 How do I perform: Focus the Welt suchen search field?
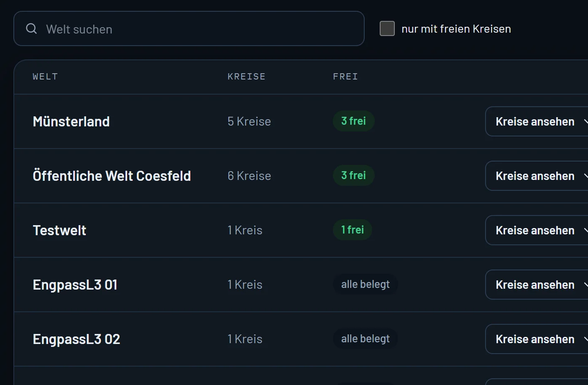pos(189,28)
